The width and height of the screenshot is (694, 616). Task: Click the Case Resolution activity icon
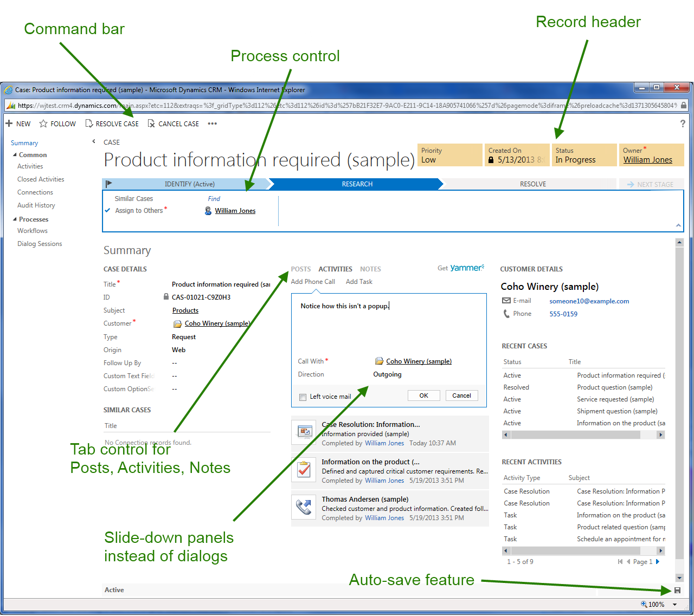coord(304,432)
